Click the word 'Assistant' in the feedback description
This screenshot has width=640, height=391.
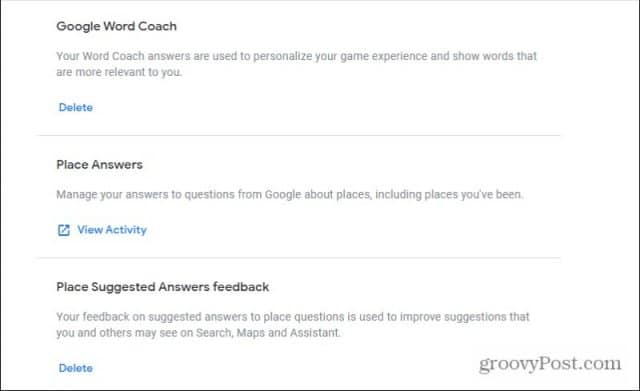coord(315,333)
